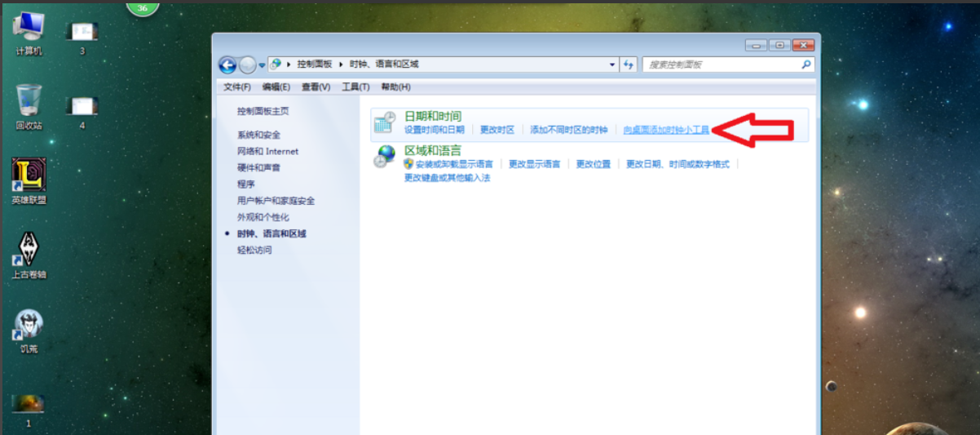
Task: Open desktop image thumbnail labeled 3
Action: [x=82, y=33]
